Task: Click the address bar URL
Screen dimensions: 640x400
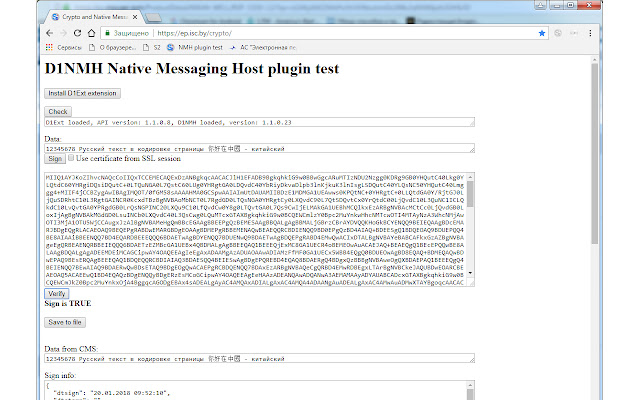Action: pyautogui.click(x=195, y=33)
